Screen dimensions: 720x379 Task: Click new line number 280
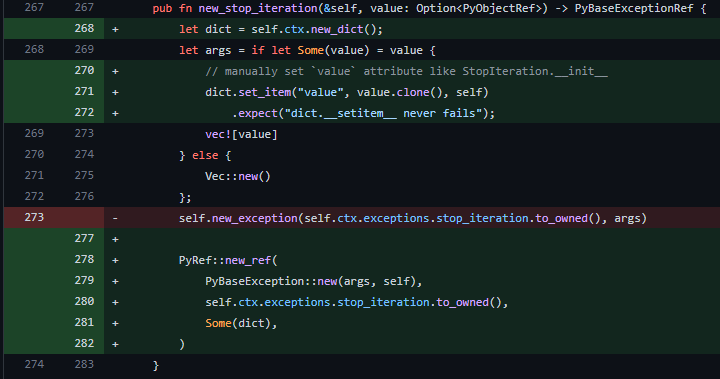[84, 301]
